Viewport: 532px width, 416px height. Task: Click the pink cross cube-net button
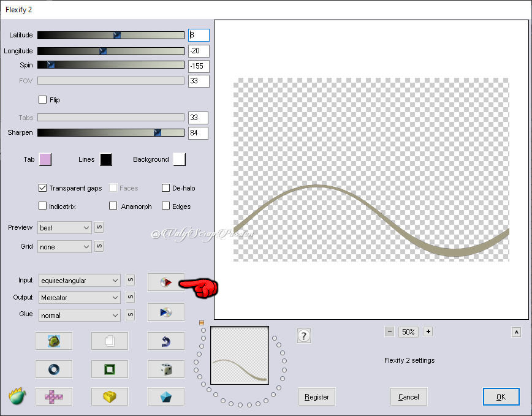[53, 397]
